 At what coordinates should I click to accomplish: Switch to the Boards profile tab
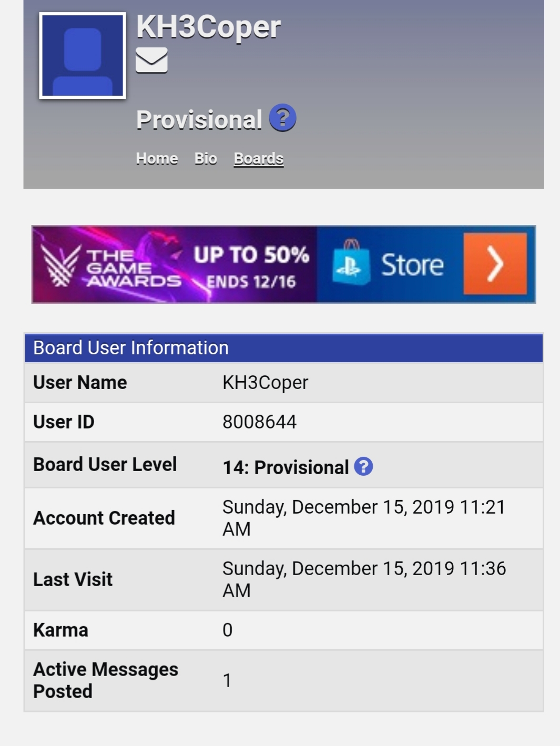pos(259,158)
